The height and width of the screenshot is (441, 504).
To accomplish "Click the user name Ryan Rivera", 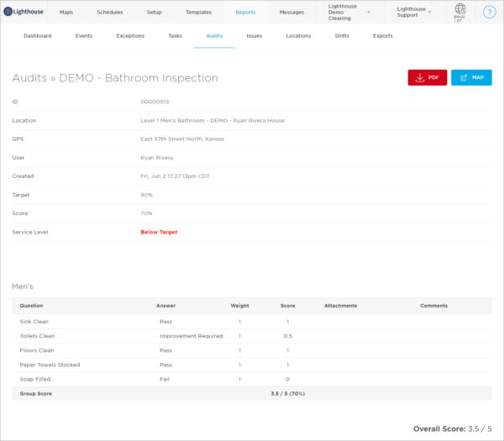I will tap(157, 158).
